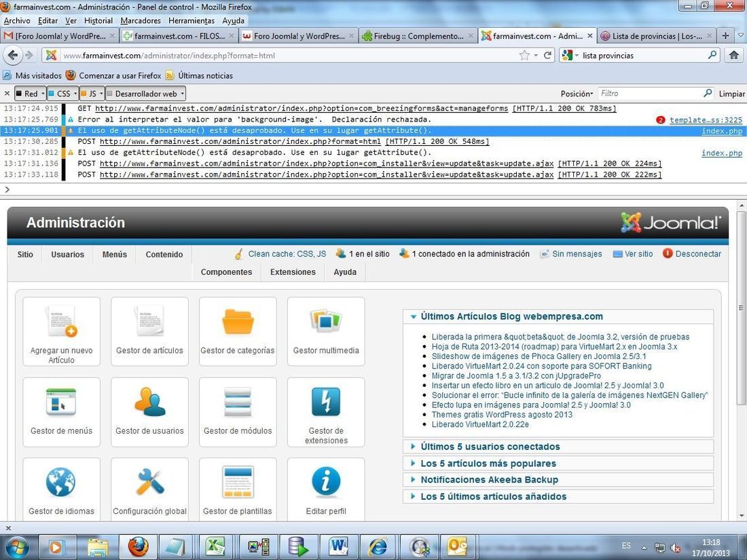Viewport: 747px width, 560px height.
Task: Open the CSS filter dropdown arrow
Action: 75,94
